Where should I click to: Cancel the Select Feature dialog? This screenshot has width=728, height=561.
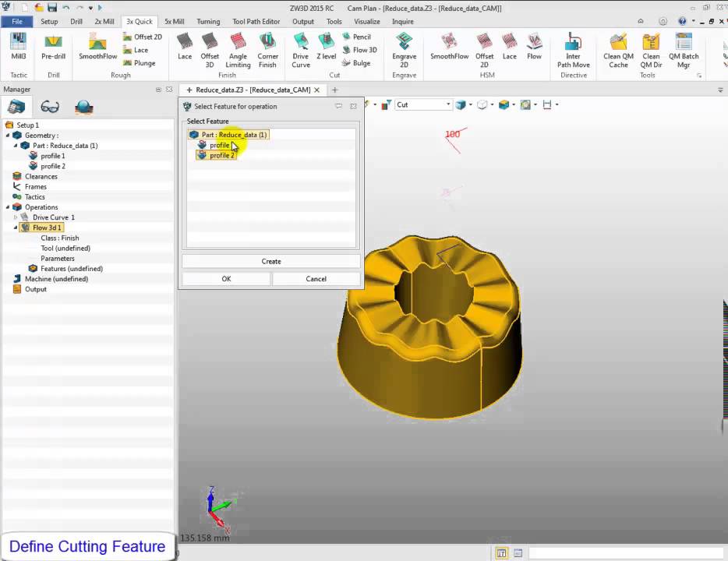(x=316, y=279)
